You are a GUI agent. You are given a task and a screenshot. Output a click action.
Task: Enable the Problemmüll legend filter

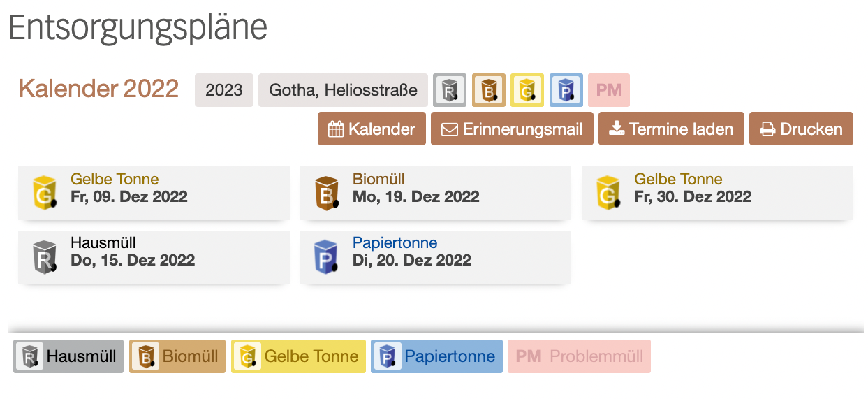pos(579,356)
